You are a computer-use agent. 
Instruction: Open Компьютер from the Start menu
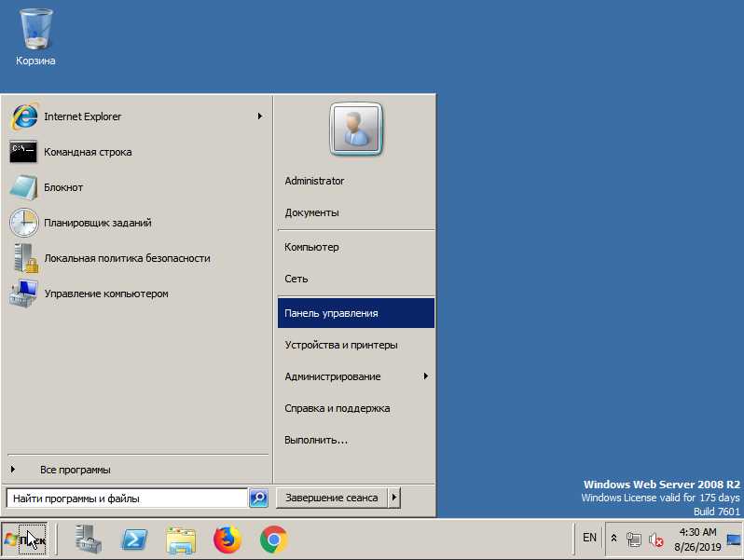356,247
